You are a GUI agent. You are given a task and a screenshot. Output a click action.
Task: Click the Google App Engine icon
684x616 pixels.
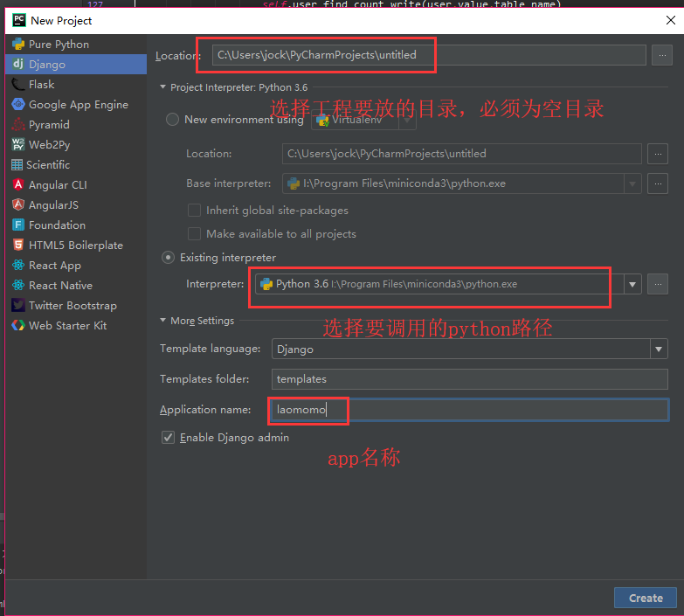pos(17,104)
